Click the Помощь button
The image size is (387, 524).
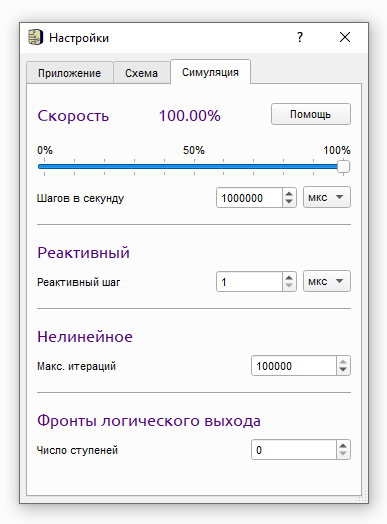pyautogui.click(x=311, y=114)
